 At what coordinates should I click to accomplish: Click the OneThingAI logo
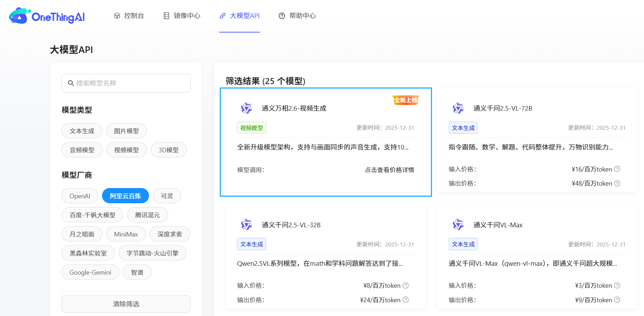click(x=47, y=16)
